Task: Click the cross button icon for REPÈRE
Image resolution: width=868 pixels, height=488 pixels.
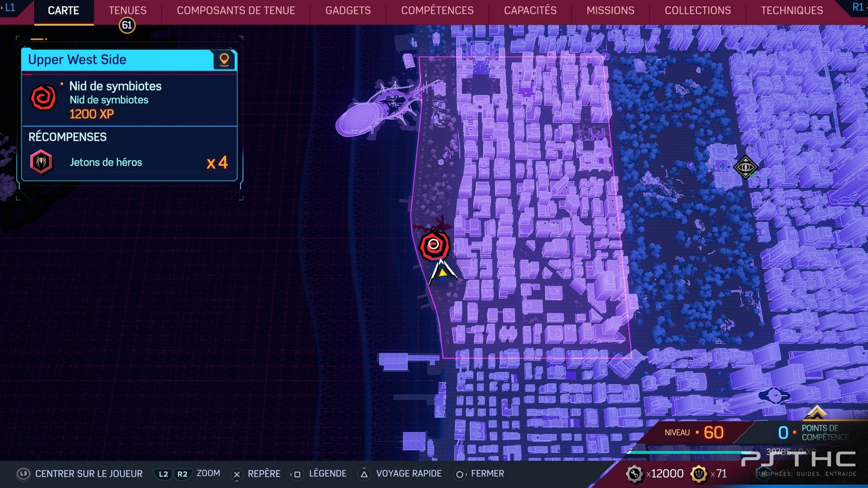Action: [x=236, y=474]
